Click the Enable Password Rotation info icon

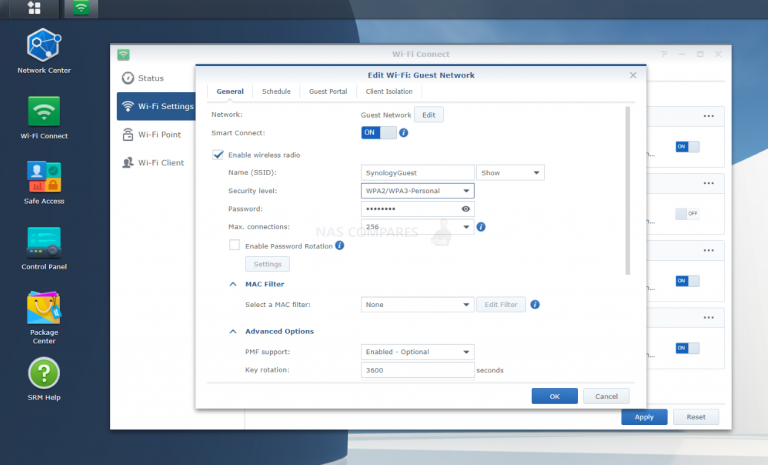[339, 245]
